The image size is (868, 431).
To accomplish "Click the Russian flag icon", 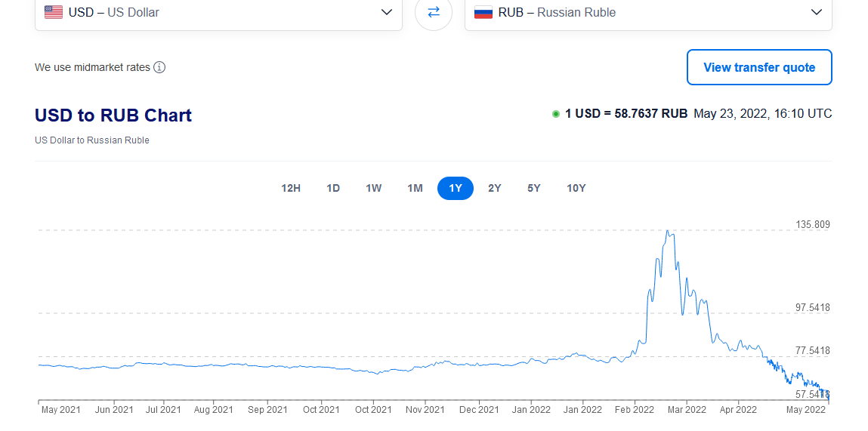I will point(483,12).
